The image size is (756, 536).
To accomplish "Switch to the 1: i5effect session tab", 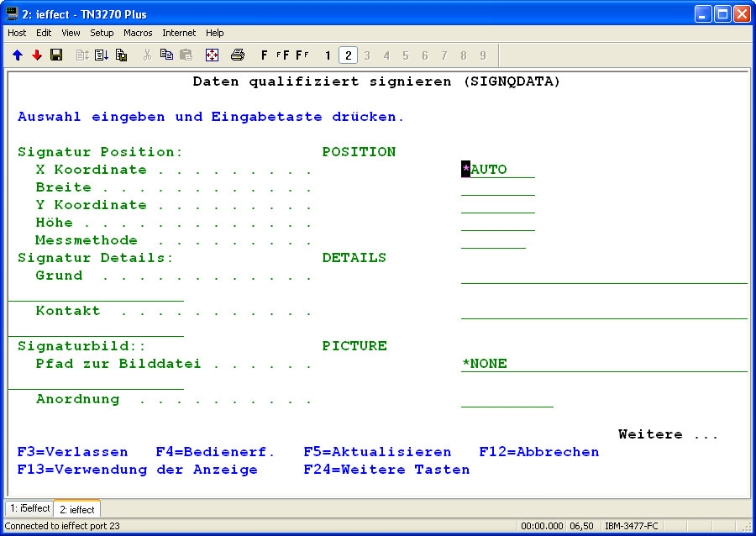I will [x=30, y=509].
